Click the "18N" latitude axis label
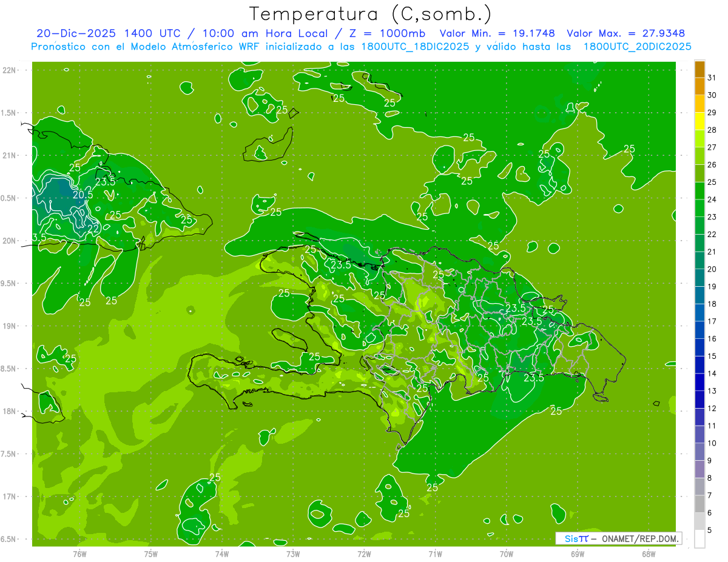 [9, 411]
